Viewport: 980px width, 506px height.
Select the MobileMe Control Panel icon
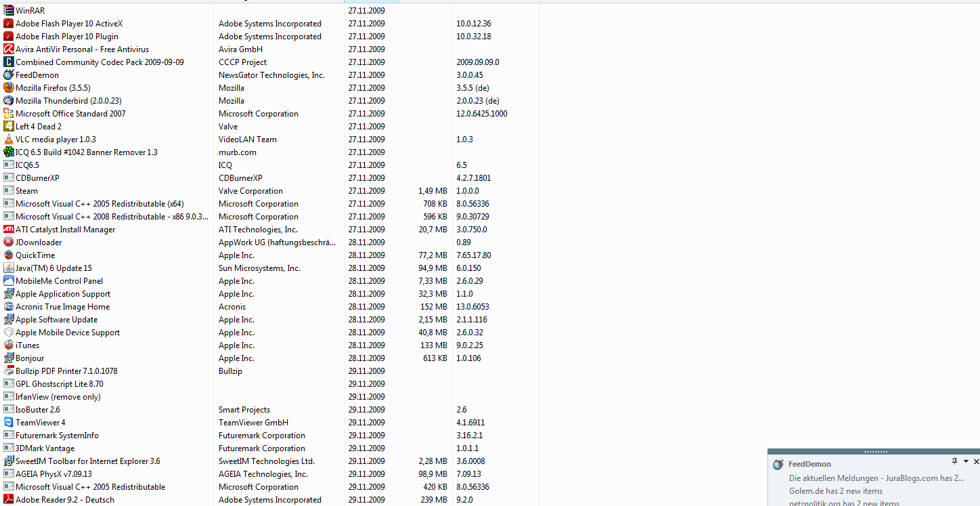(x=8, y=281)
